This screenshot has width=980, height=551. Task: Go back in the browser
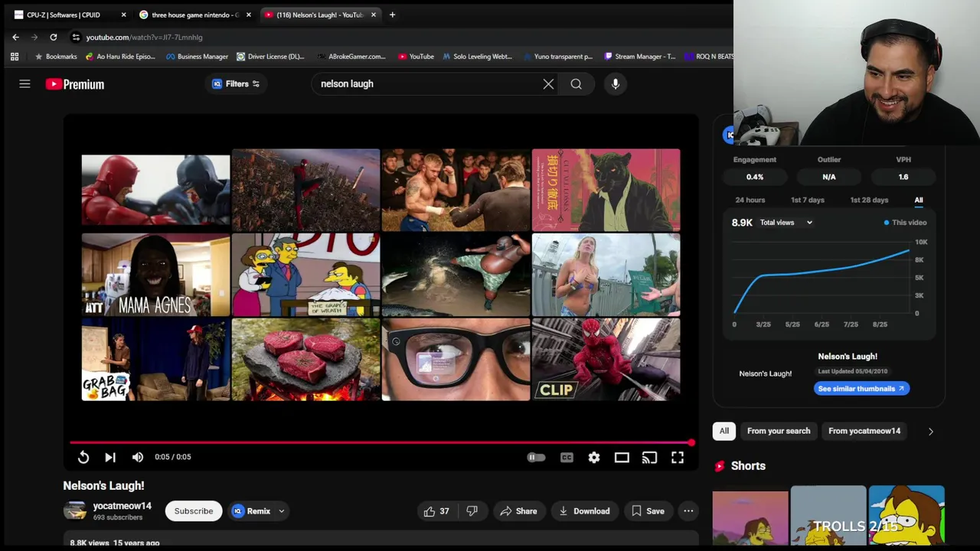click(15, 37)
